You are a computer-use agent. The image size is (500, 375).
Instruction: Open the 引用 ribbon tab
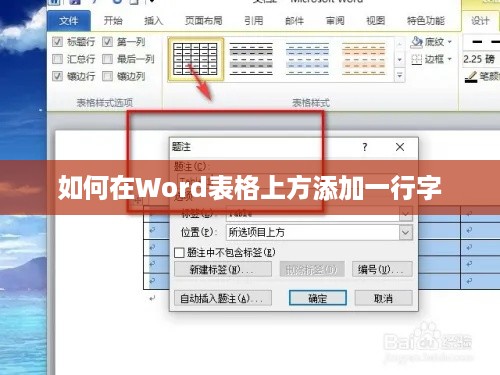point(254,21)
